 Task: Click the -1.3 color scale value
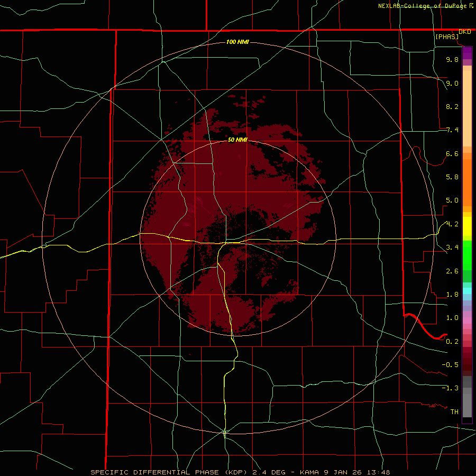point(450,388)
